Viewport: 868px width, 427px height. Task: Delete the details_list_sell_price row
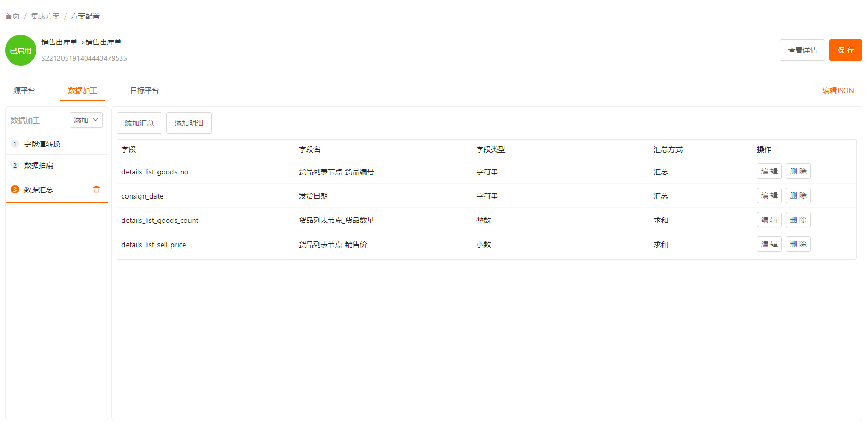point(798,244)
